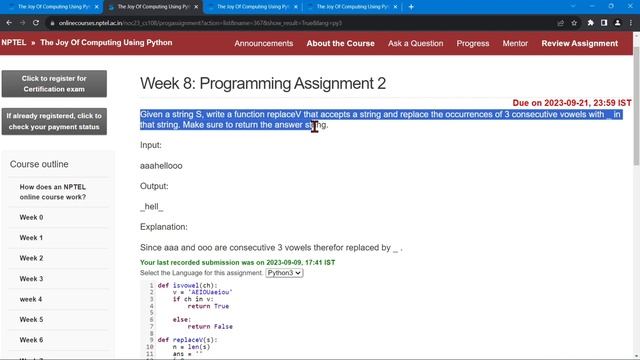Image resolution: width=640 pixels, height=360 pixels.
Task: Click the URL address bar
Action: 302,23
